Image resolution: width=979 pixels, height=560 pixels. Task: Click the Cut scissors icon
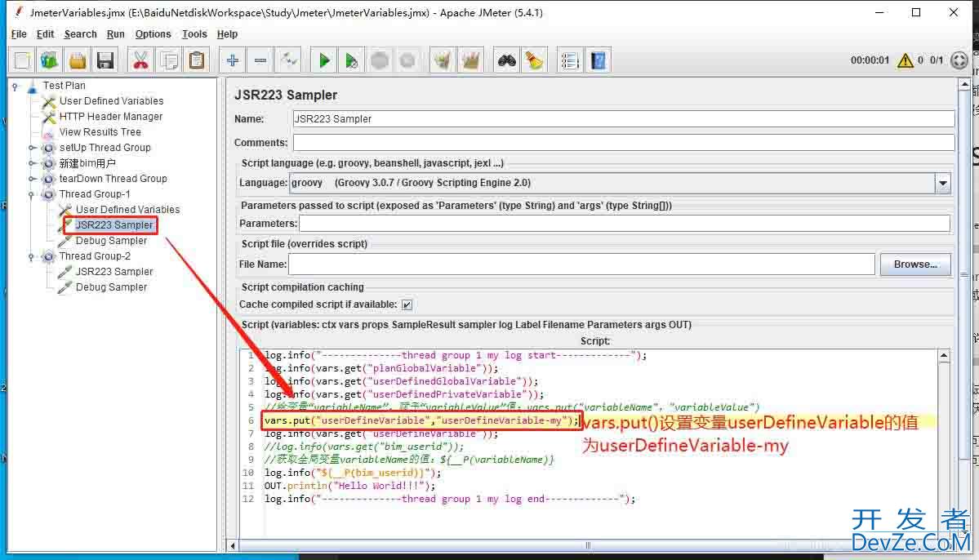[x=140, y=60]
